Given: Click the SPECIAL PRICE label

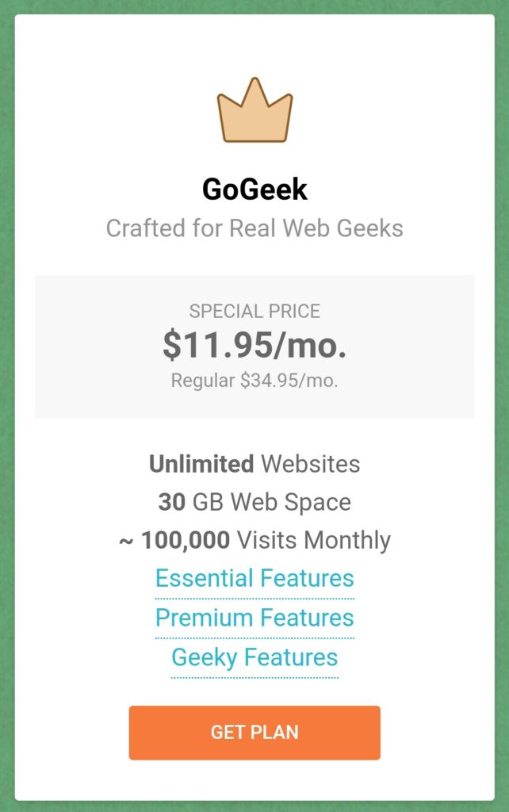Looking at the screenshot, I should [x=254, y=311].
